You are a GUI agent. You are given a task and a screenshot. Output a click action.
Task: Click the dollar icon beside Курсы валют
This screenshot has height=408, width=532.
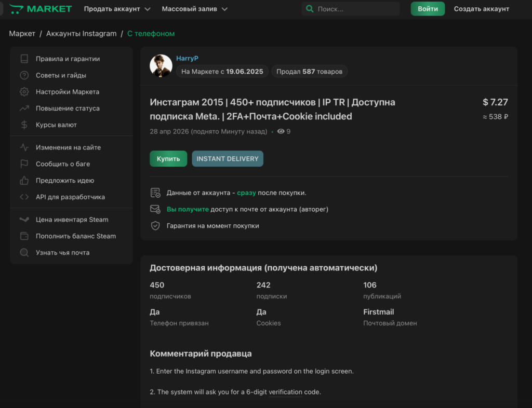tap(24, 125)
